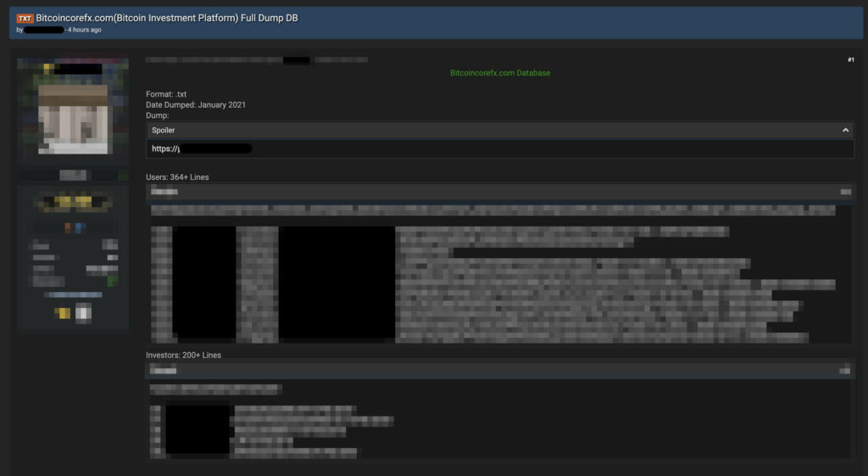Click the redacted author name in header
The width and height of the screenshot is (868, 476).
click(x=44, y=30)
